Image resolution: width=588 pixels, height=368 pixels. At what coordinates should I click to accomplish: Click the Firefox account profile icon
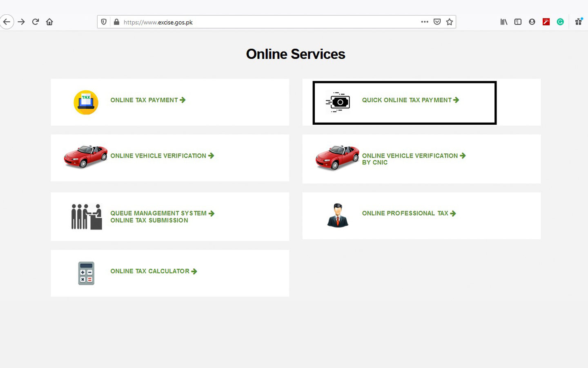[x=532, y=22]
